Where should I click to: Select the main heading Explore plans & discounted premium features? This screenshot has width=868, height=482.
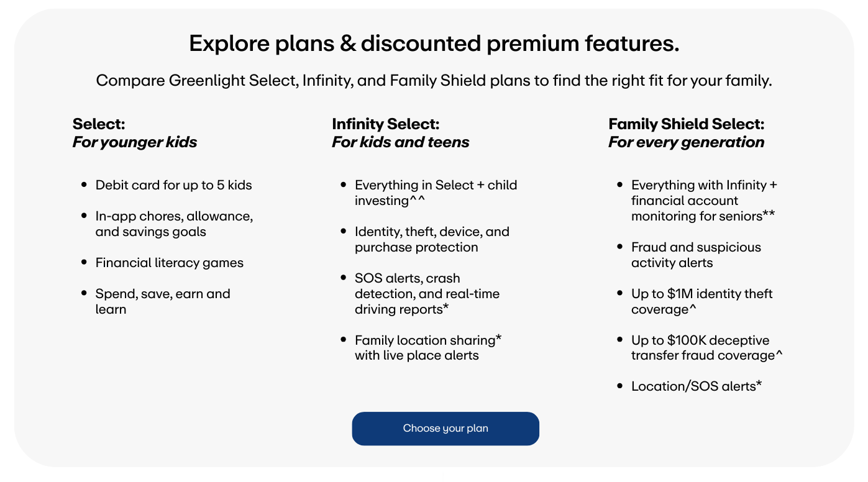pos(434,44)
